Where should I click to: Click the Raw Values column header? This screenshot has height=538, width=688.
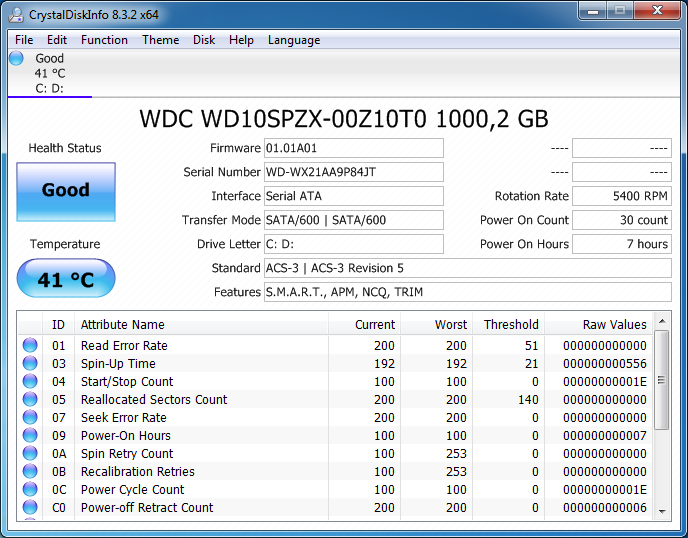click(598, 324)
